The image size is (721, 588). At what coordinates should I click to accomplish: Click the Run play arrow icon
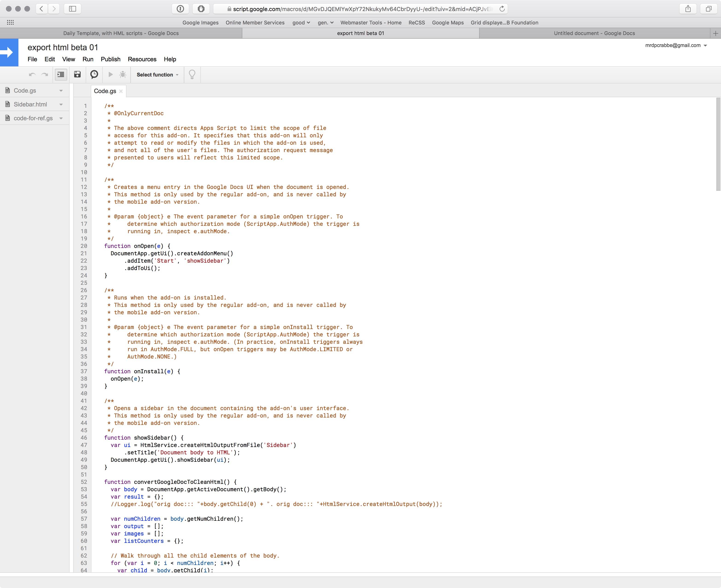[110, 74]
